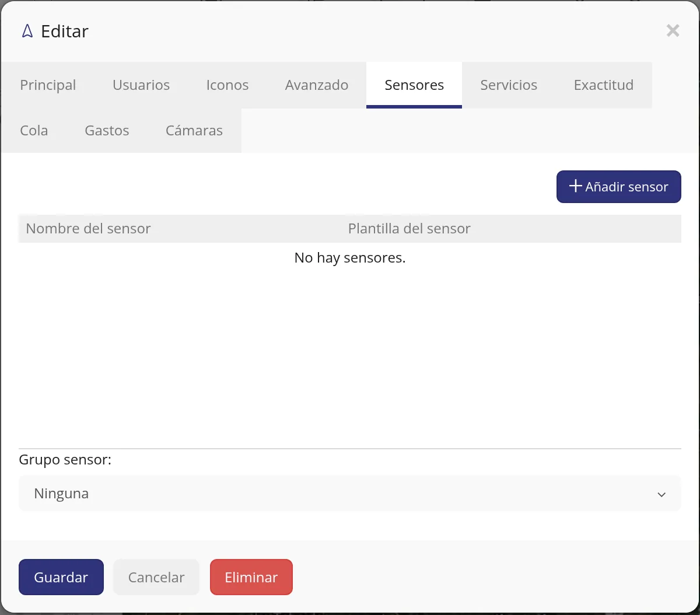Select the Gastos tab
Viewport: 700px width, 615px height.
pos(107,131)
